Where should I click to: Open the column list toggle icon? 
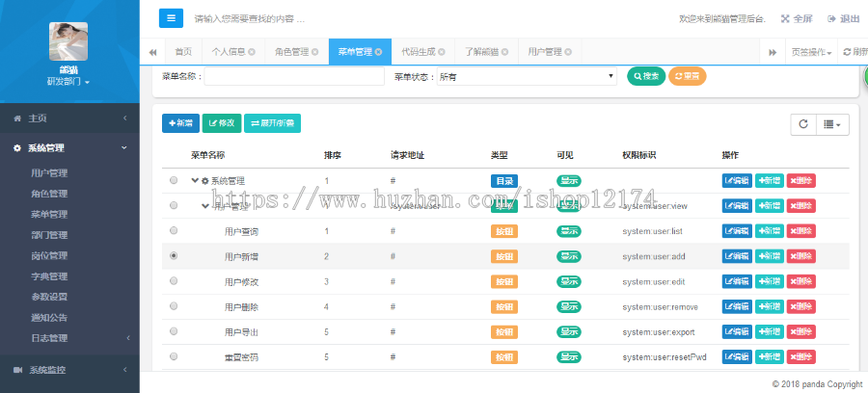(x=832, y=124)
